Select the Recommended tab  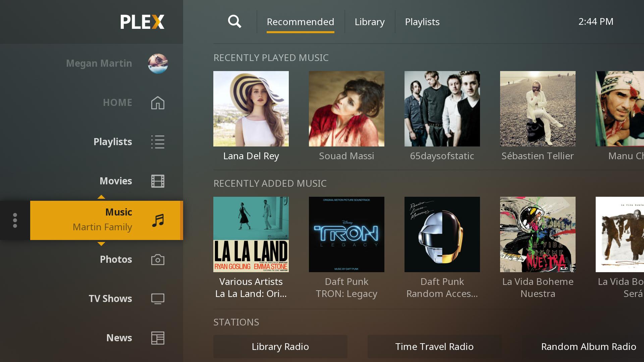coord(300,21)
